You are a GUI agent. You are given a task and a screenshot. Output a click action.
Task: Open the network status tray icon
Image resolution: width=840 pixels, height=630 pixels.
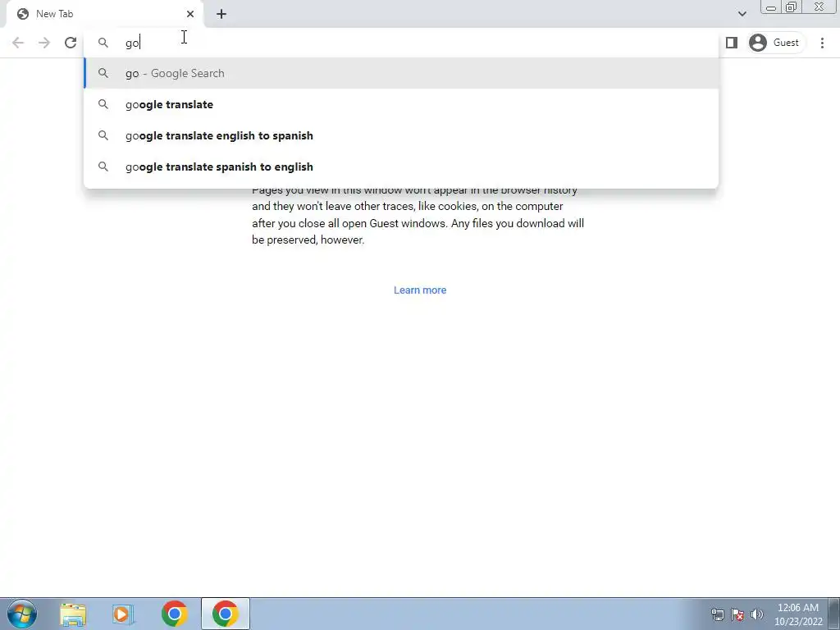point(717,614)
